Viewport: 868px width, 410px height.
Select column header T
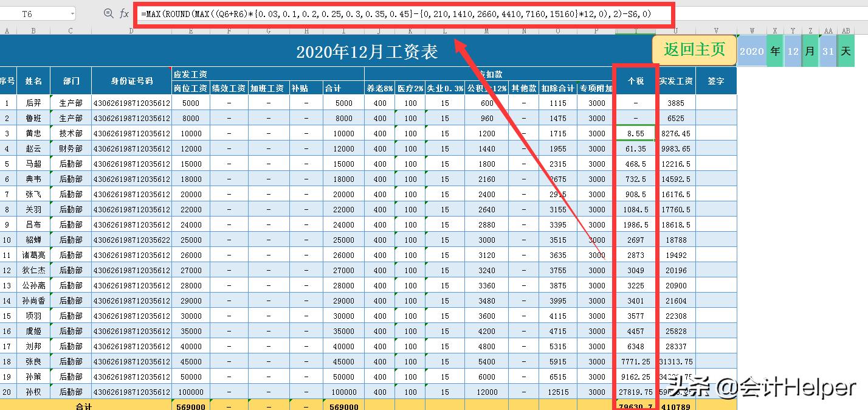point(636,29)
